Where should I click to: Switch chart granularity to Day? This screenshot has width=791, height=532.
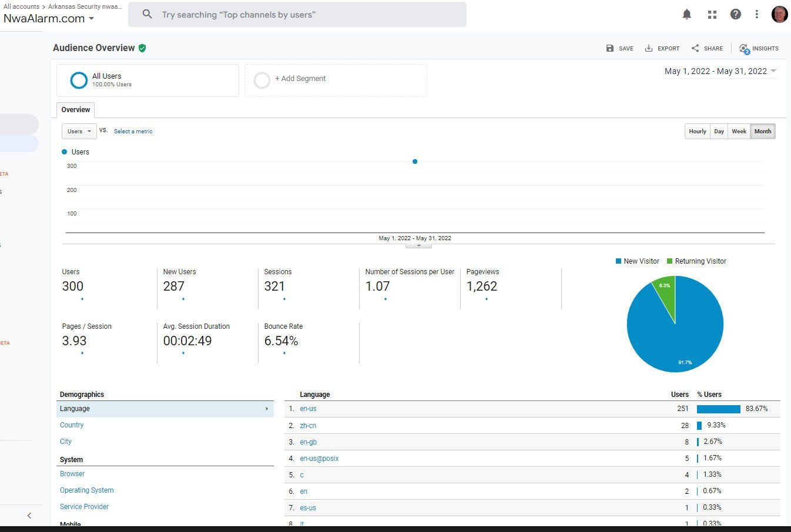point(719,132)
